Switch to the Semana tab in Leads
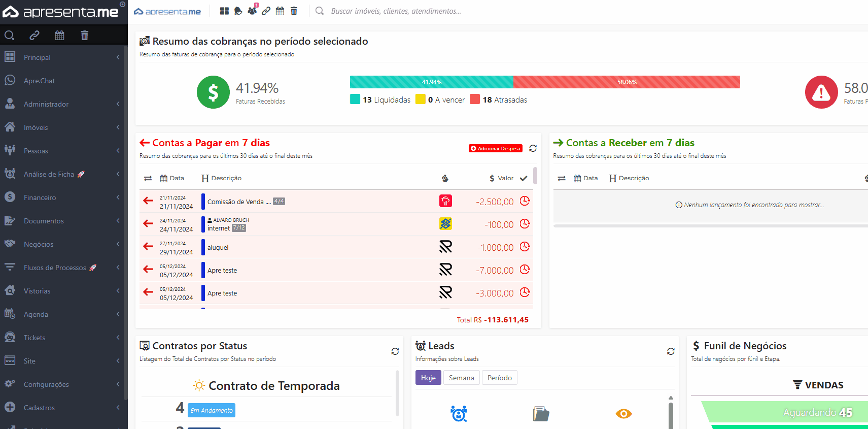The width and height of the screenshot is (868, 429). [x=461, y=378]
